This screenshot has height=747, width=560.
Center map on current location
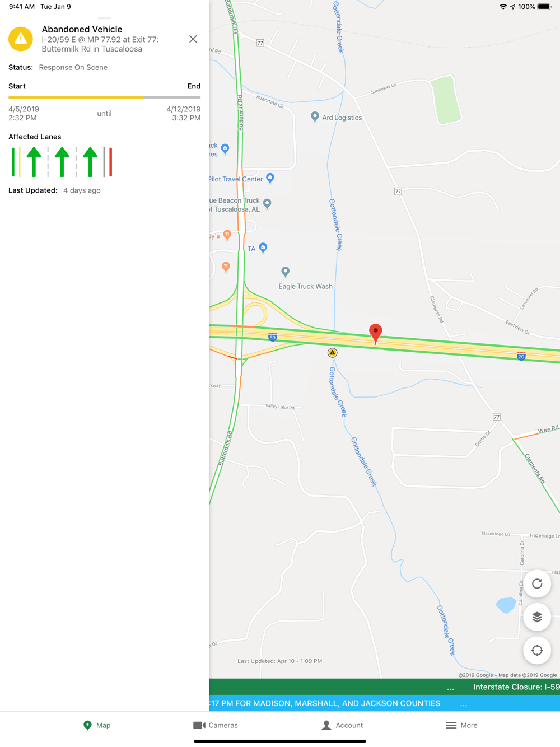pyautogui.click(x=537, y=650)
